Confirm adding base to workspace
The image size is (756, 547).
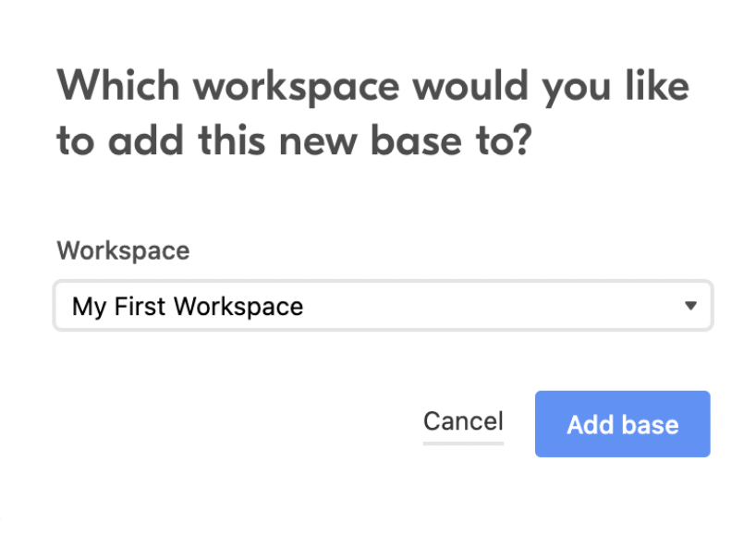622,424
